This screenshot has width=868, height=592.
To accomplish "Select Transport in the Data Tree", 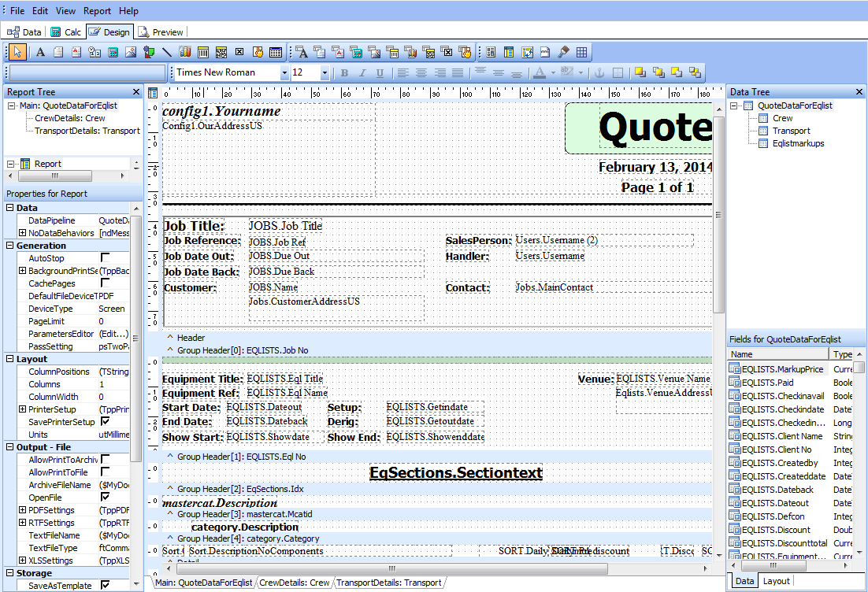I will (791, 131).
